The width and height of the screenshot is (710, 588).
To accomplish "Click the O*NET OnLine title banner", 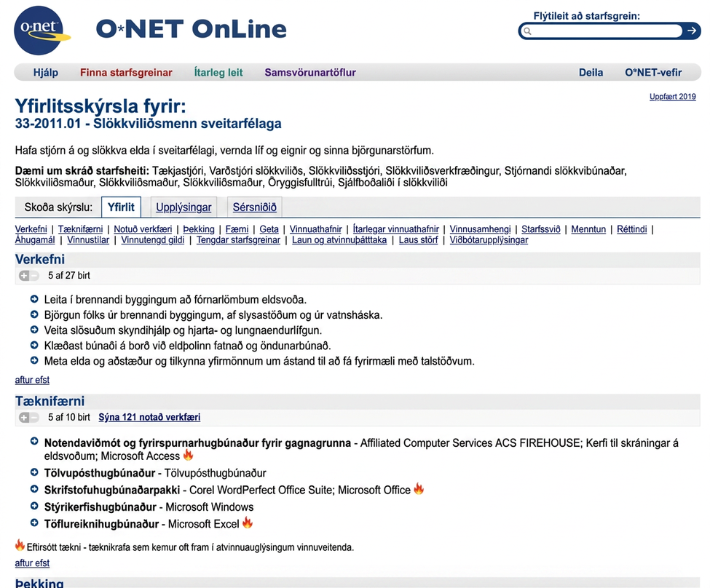I will [x=191, y=29].
